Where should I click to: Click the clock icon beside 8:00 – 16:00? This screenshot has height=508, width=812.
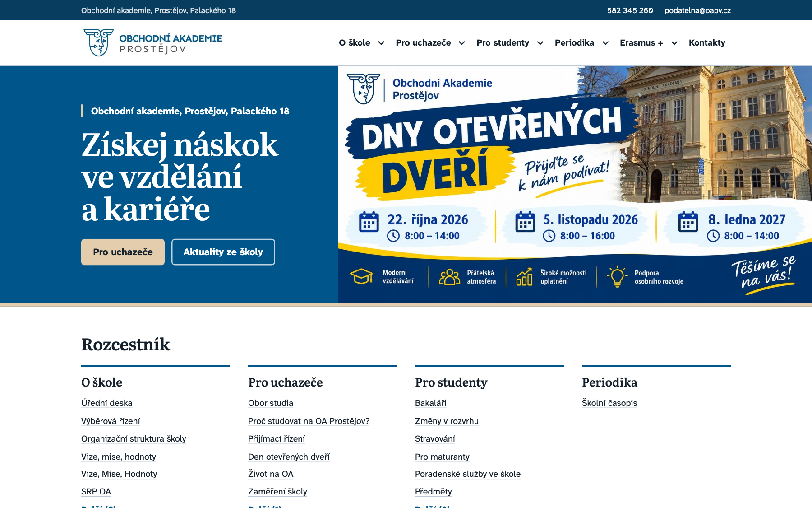coord(549,236)
